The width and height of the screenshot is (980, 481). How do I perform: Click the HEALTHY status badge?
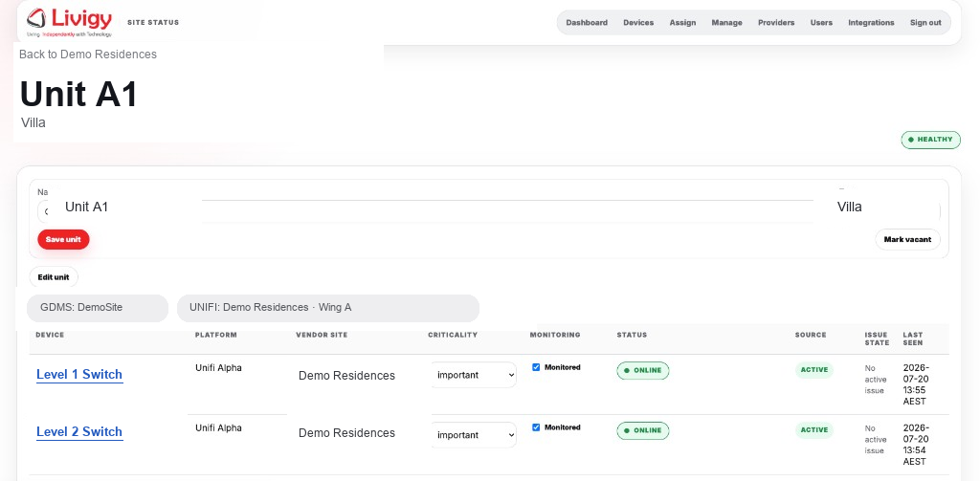click(930, 140)
